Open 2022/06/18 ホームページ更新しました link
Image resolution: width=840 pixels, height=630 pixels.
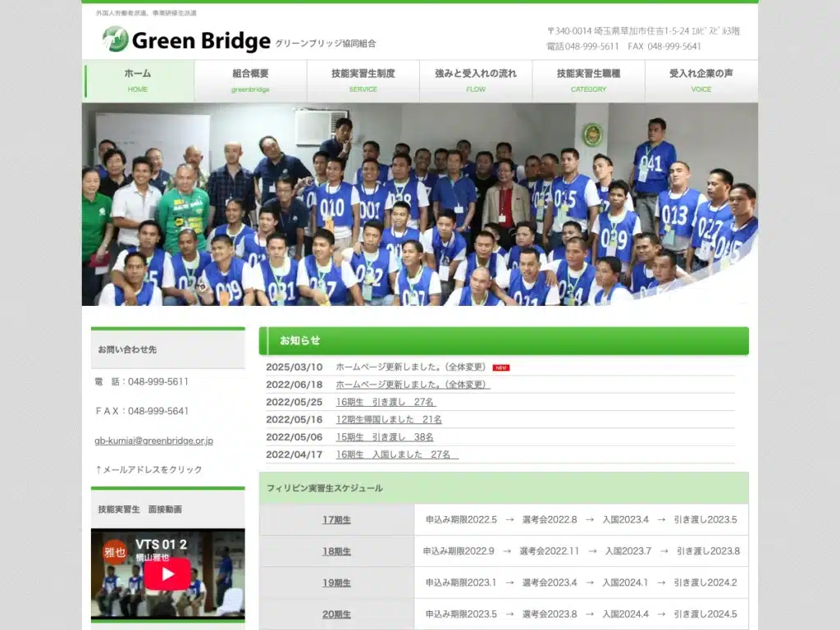tap(413, 385)
